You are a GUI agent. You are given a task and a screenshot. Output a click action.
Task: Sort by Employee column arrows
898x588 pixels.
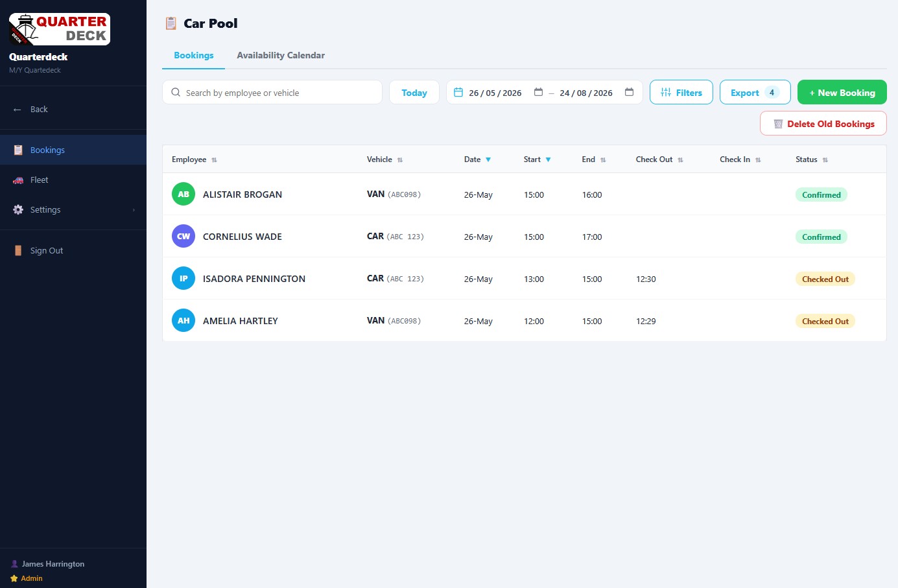(x=214, y=160)
